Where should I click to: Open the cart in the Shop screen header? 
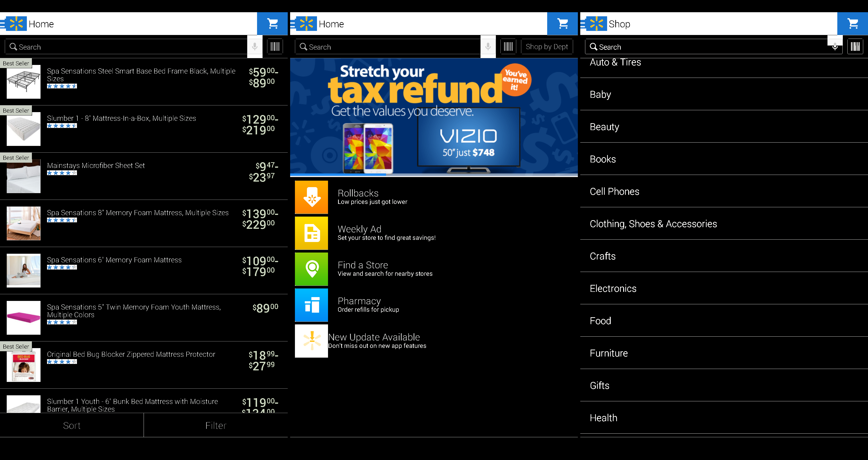[852, 23]
